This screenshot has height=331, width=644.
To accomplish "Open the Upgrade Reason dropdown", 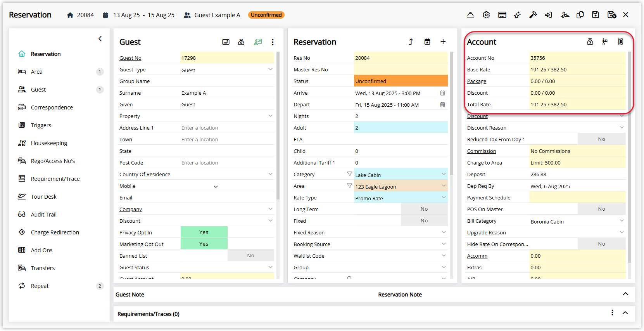I will pos(622,232).
